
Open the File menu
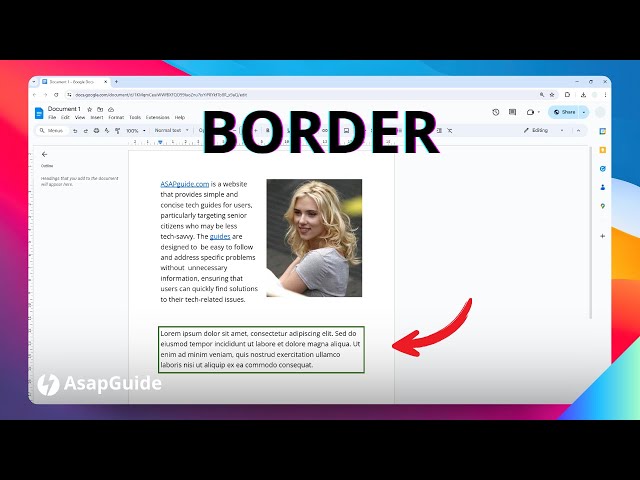(x=52, y=117)
